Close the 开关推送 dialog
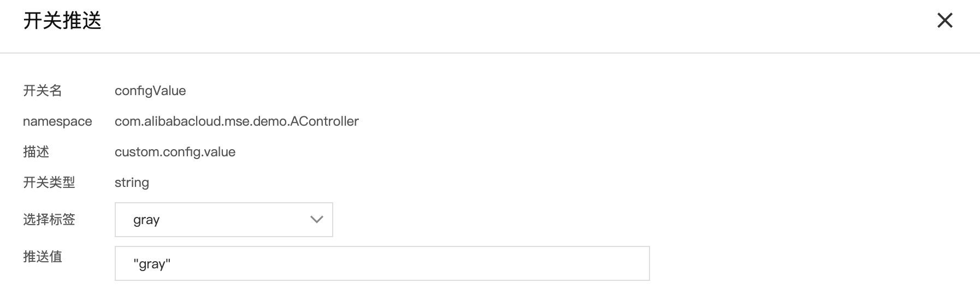Viewport: 980px width, 294px height. (944, 21)
